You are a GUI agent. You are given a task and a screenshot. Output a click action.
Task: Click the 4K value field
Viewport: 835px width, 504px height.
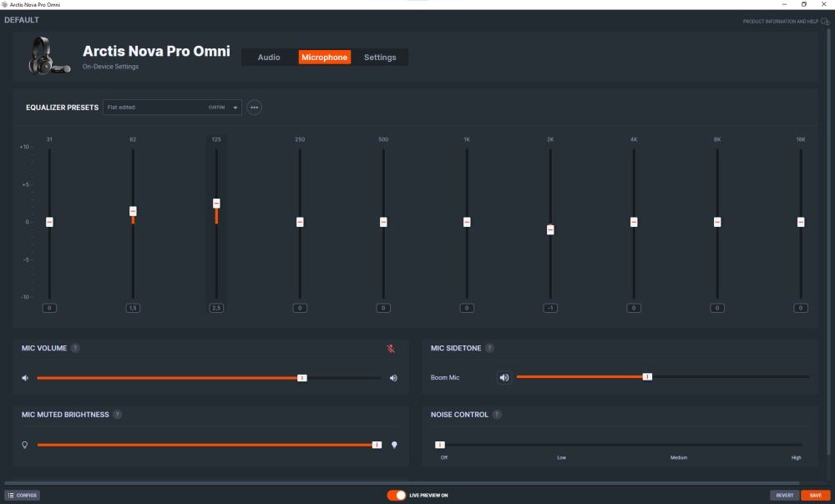pyautogui.click(x=634, y=308)
